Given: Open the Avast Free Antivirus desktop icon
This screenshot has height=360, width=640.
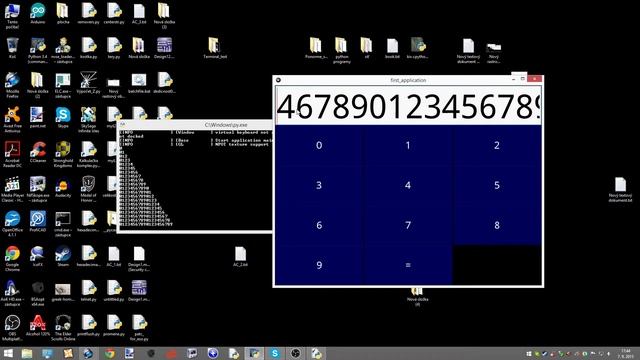Looking at the screenshot, I should point(12,119).
